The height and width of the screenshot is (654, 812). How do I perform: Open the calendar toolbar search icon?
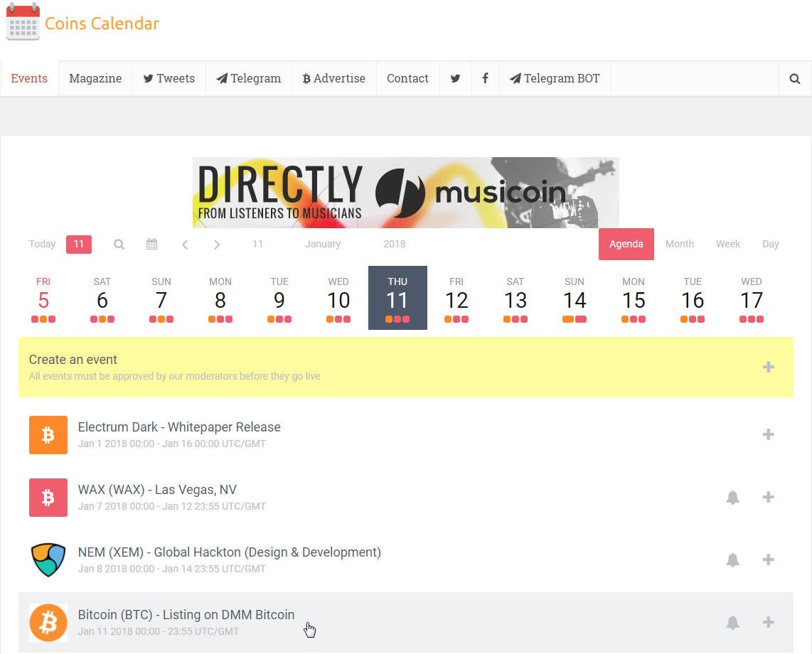[119, 245]
